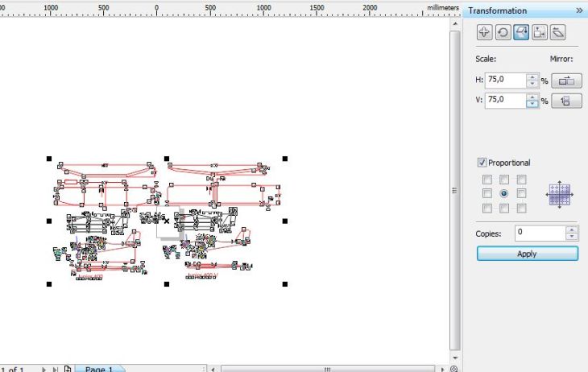Image resolution: width=588 pixels, height=372 pixels.
Task: Click the '1 of 1' page counter
Action: point(12,370)
